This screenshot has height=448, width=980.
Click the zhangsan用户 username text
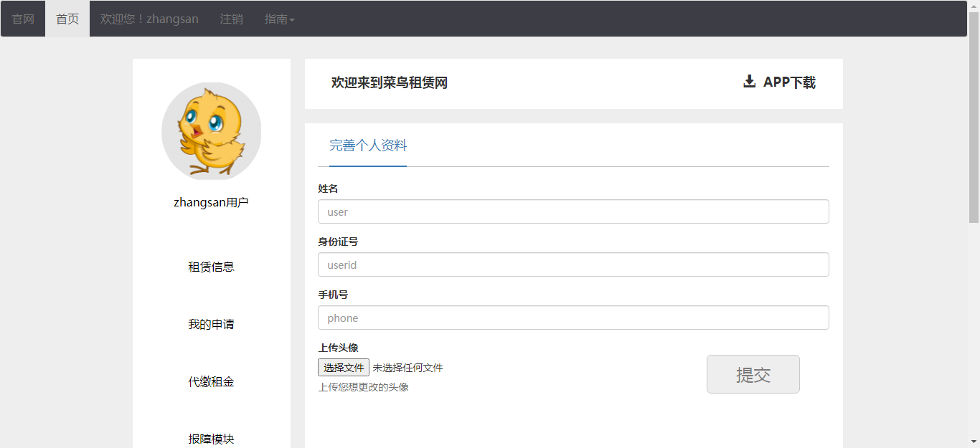point(212,202)
